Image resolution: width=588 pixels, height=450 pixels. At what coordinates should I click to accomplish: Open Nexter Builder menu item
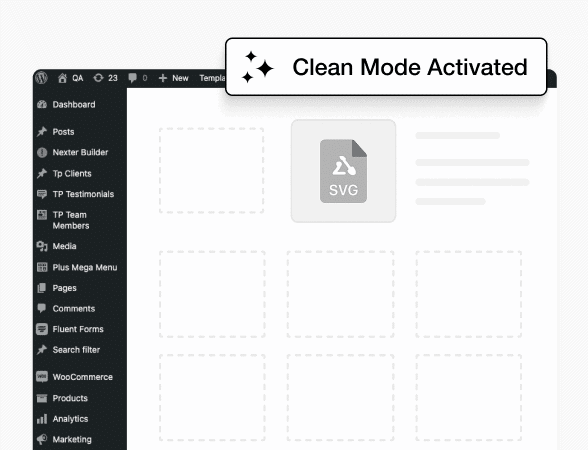(80, 152)
